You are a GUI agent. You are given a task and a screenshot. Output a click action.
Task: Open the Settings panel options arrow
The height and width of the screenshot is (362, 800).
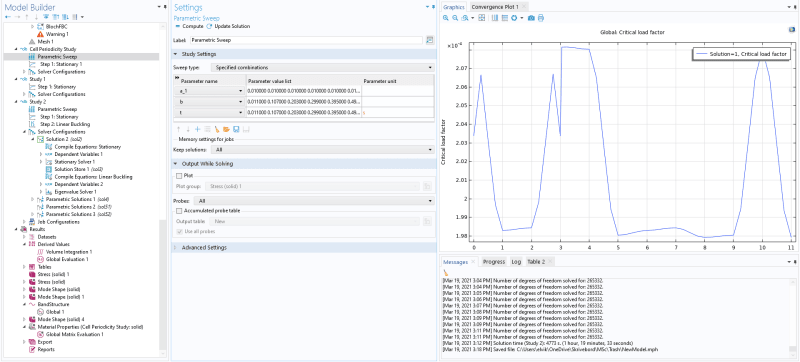tap(428, 7)
